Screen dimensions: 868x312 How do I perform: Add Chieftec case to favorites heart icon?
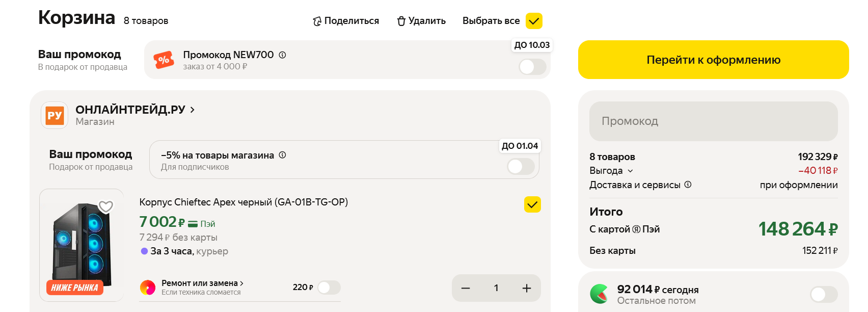tap(106, 206)
